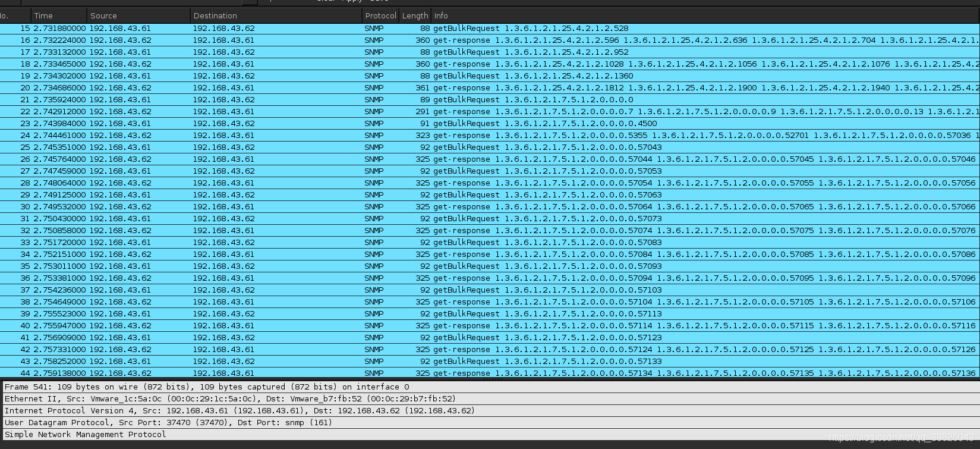Screen dimensions: 980x449
Task: Select packet 28 at time 2.748064000
Action: [490, 183]
